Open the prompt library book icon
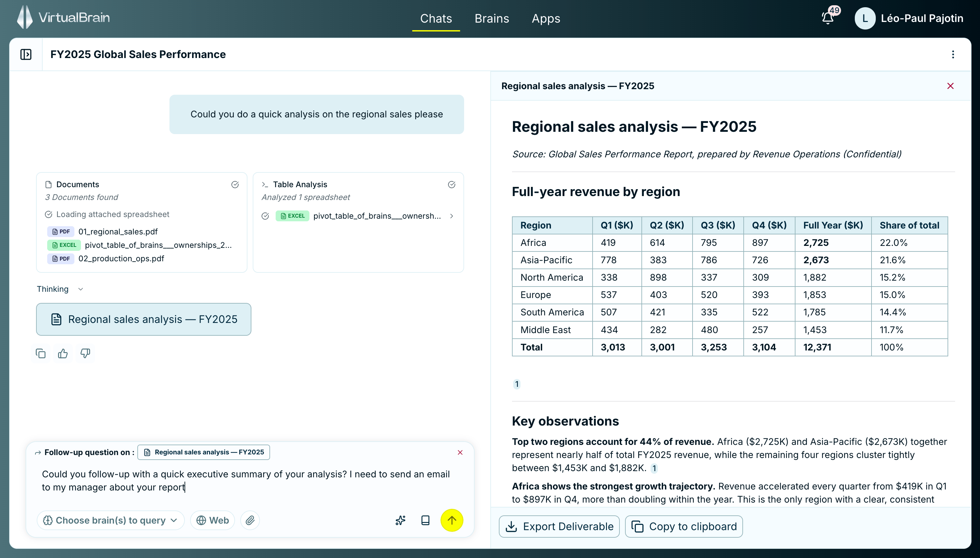980x558 pixels. (425, 520)
